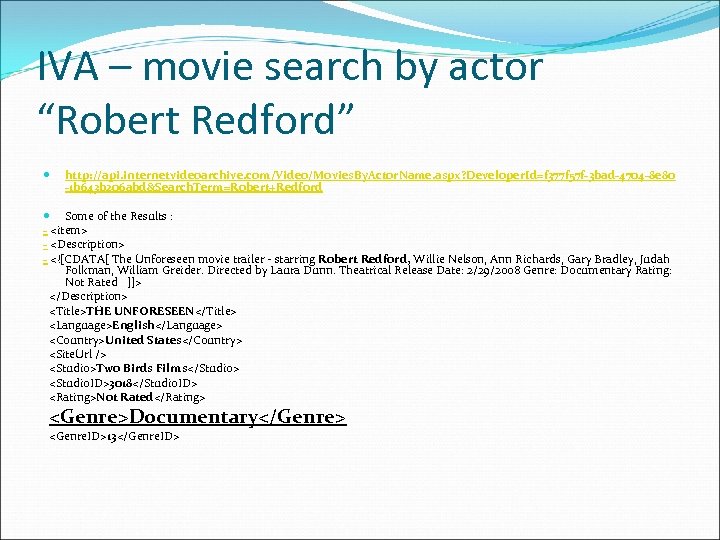Collapse the CDATA node dash
The height and width of the screenshot is (540, 720).
45,262
